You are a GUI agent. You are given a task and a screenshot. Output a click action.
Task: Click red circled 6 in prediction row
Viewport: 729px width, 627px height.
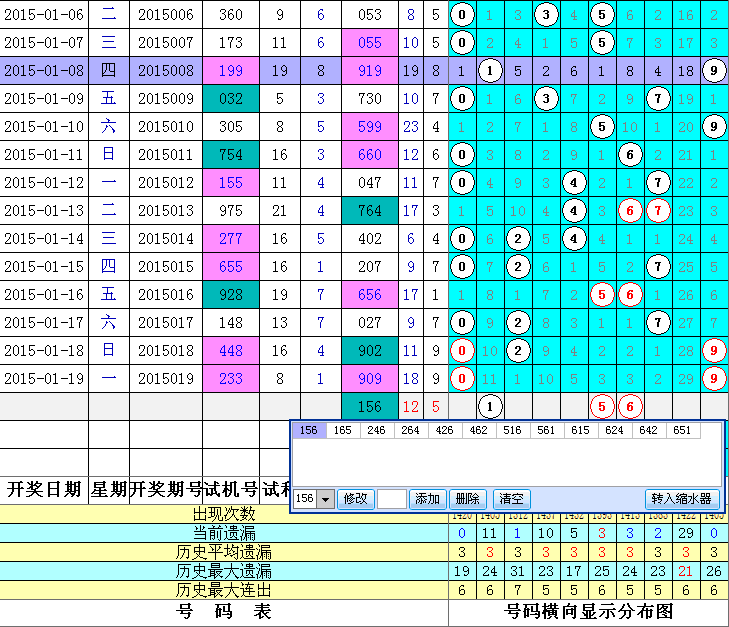[629, 407]
